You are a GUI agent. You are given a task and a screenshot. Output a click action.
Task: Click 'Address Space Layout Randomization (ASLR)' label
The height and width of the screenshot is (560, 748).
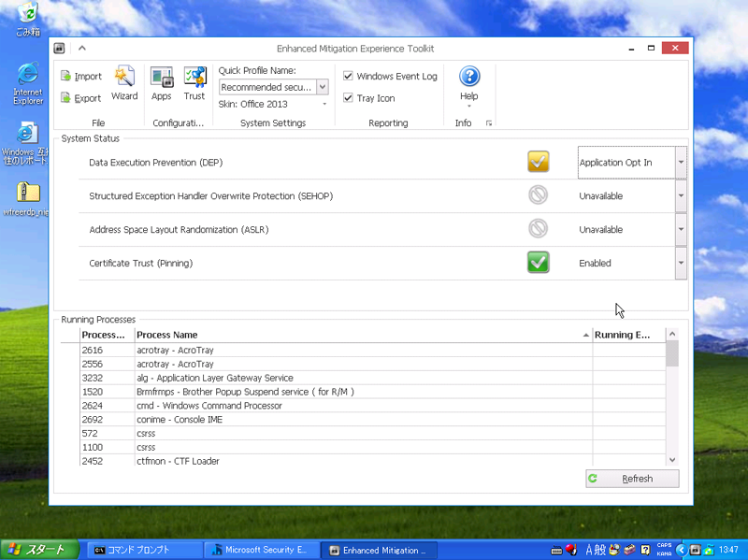click(179, 229)
